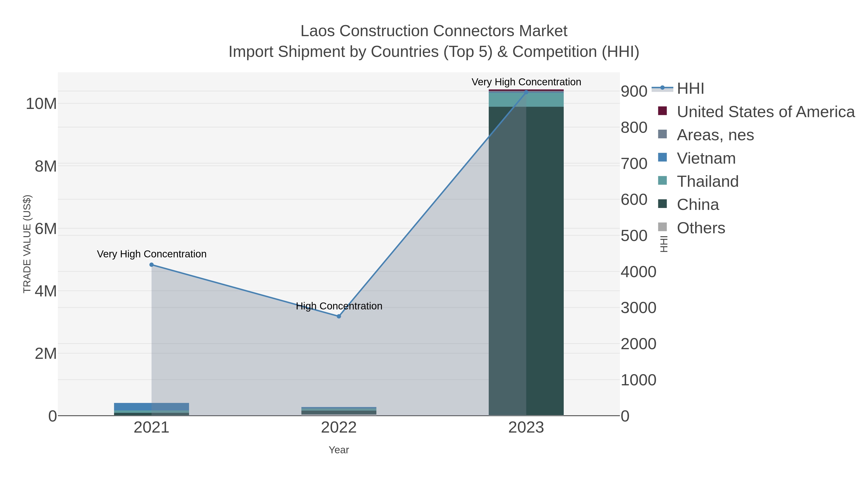The image size is (868, 488).
Task: Click the United States of America label
Action: pyautogui.click(x=766, y=112)
